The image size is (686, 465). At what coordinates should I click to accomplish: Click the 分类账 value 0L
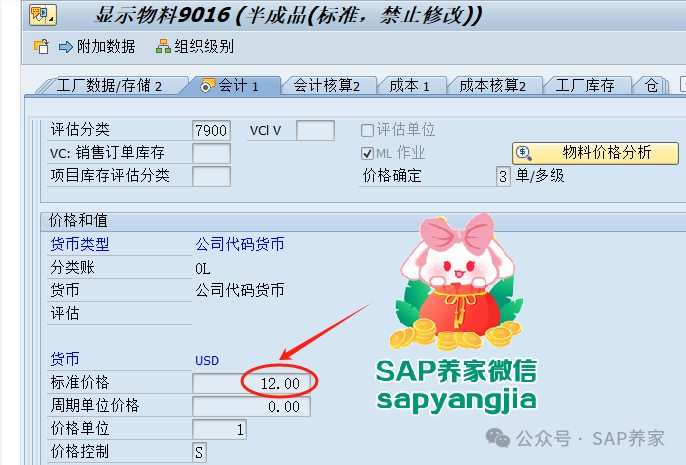coord(203,269)
